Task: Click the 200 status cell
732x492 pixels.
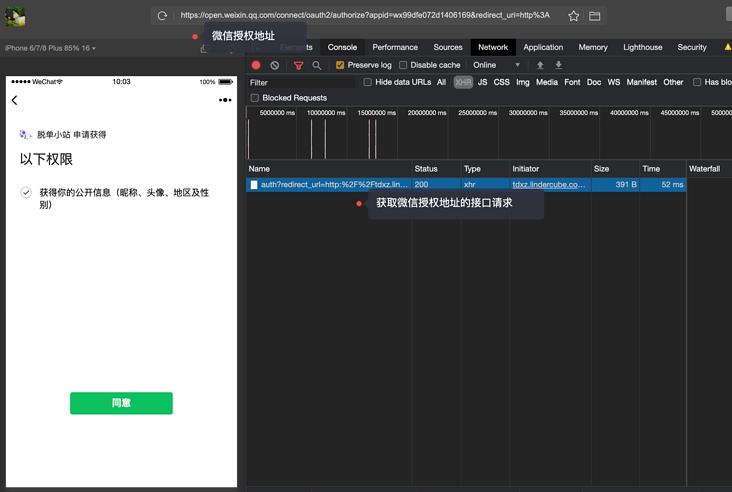Action: coord(436,185)
